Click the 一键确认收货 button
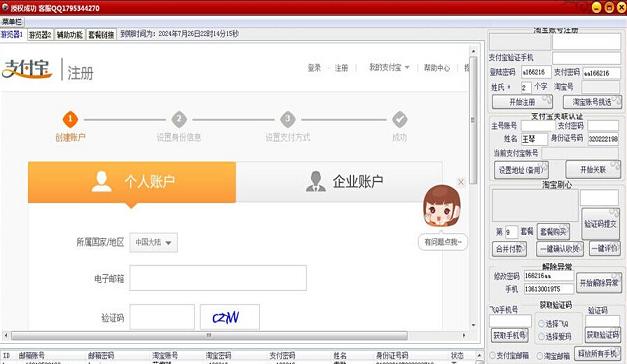627x364 pixels. pos(559,249)
